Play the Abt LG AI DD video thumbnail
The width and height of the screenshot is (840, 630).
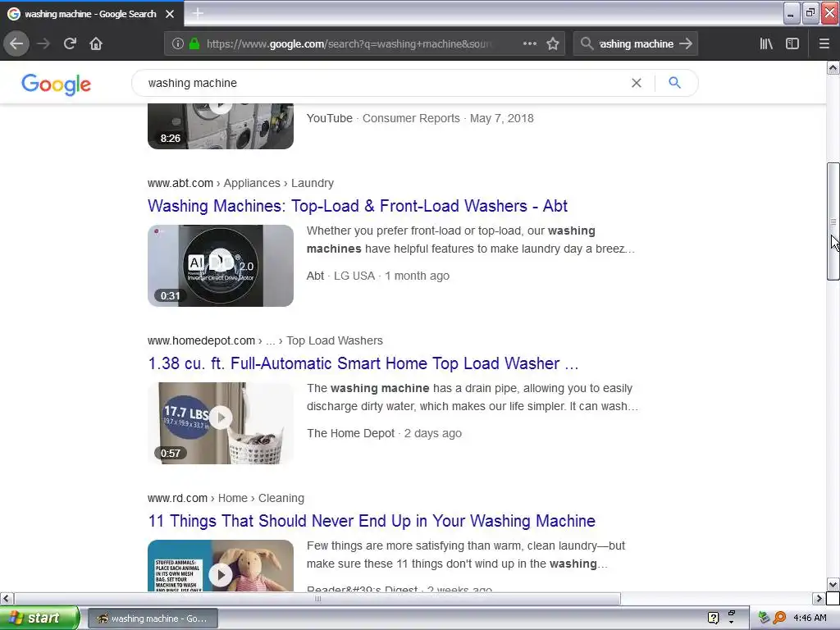[x=221, y=266]
